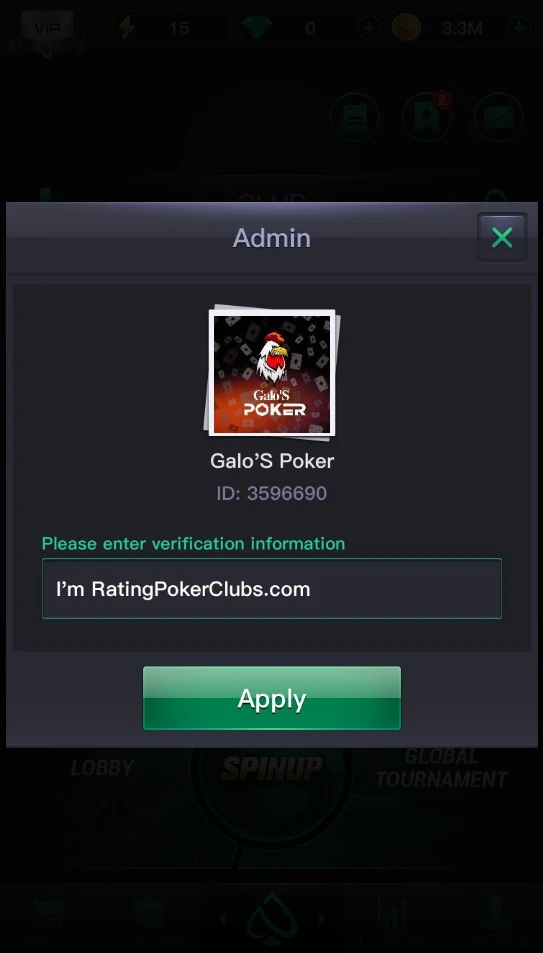The width and height of the screenshot is (543, 953).
Task: Close the Admin dialog with the X
Action: (502, 238)
